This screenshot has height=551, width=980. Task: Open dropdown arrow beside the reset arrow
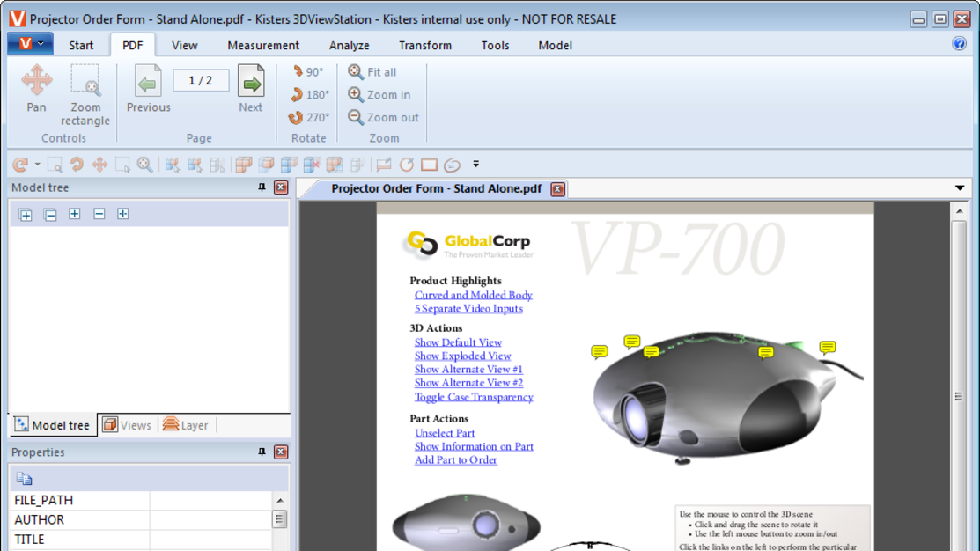(38, 165)
